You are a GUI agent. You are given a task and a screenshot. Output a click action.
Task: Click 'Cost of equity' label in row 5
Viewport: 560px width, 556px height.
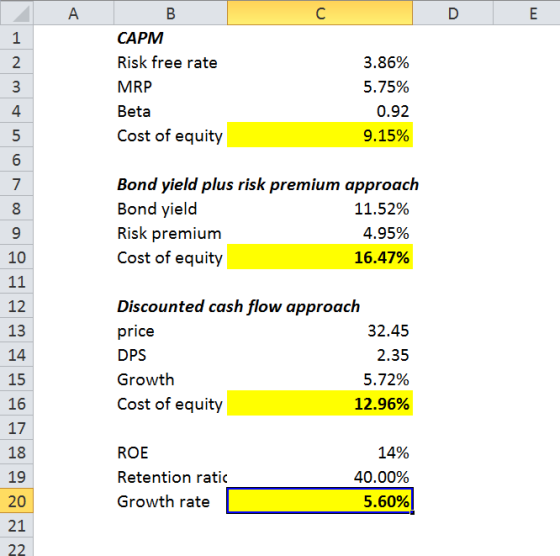click(x=171, y=135)
